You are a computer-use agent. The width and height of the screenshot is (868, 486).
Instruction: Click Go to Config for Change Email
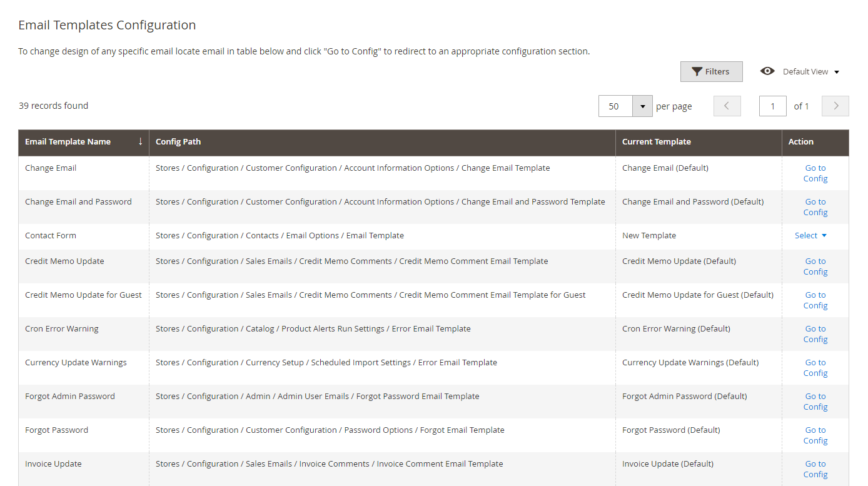[x=815, y=173]
